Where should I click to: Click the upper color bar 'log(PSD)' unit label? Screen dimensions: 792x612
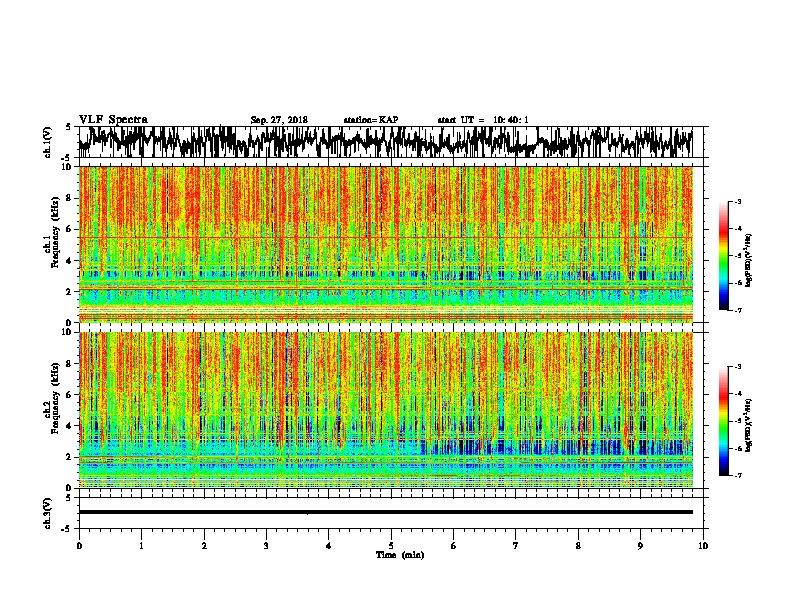pyautogui.click(x=748, y=260)
